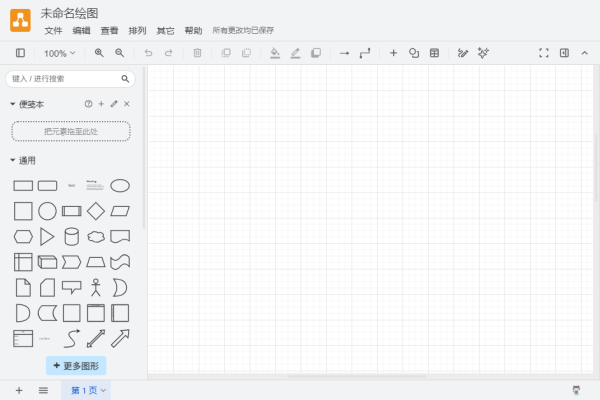Open the insert plus menu in toolbar
The height and width of the screenshot is (400, 600).
coord(393,53)
